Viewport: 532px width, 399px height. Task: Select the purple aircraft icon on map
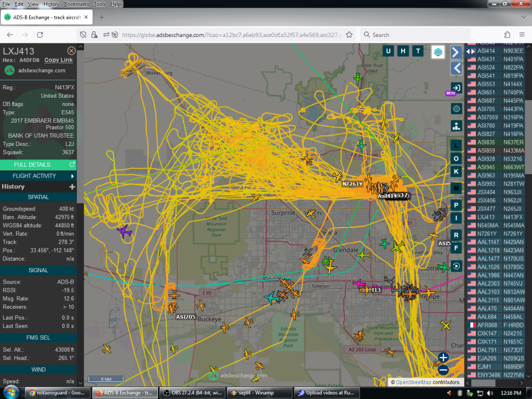[124, 231]
